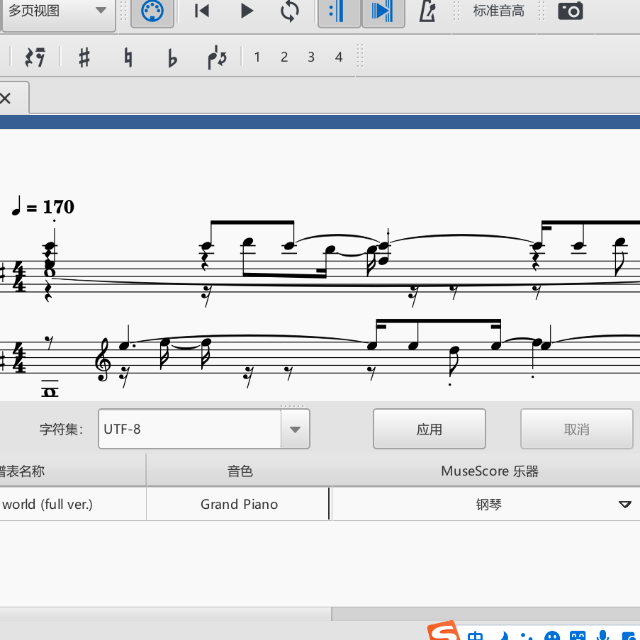This screenshot has height=640, width=640.
Task: Open the 字符集 UTF-8 dropdown
Action: (x=294, y=429)
